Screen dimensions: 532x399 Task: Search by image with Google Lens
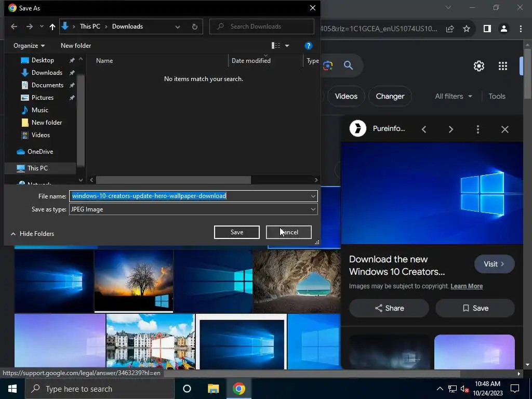tap(328, 65)
